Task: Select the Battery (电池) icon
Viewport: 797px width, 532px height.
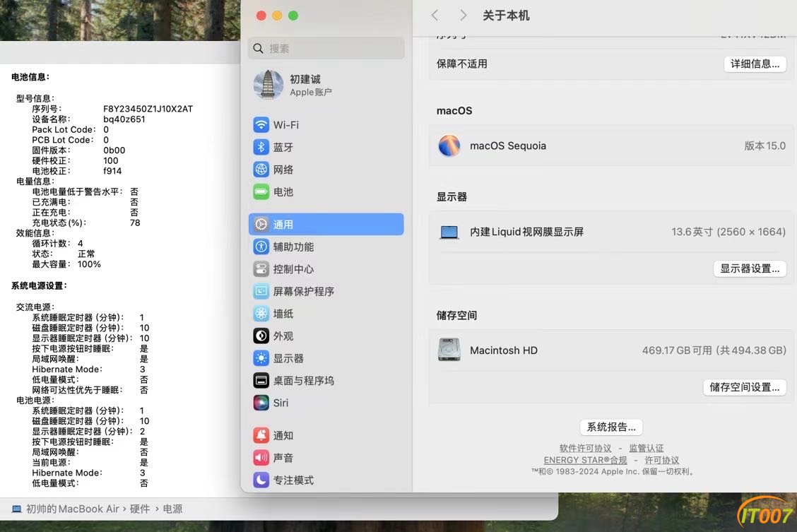Action: (261, 192)
